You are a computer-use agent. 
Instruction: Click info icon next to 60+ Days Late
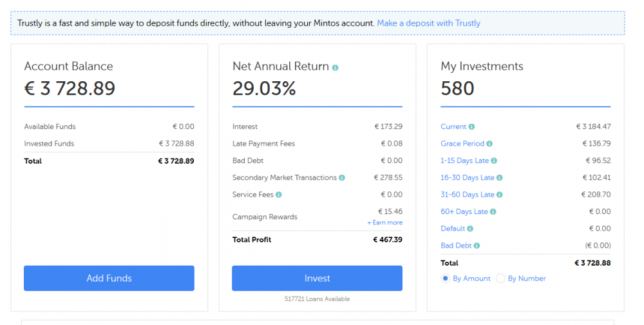point(493,212)
